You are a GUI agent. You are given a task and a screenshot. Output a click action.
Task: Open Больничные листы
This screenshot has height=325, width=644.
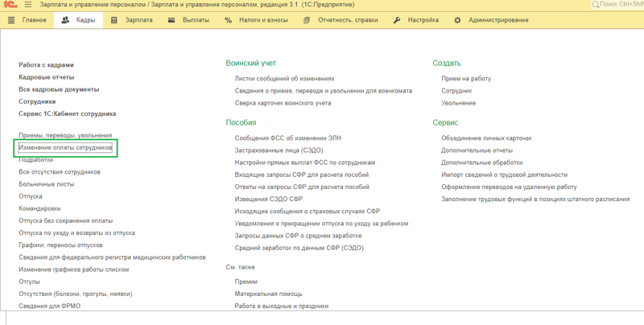click(47, 184)
